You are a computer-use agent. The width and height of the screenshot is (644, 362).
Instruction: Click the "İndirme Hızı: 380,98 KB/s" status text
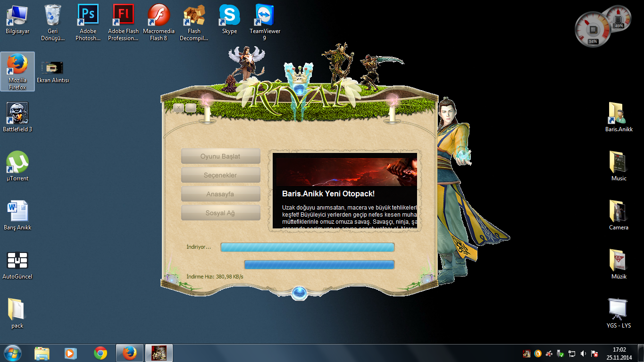click(215, 277)
